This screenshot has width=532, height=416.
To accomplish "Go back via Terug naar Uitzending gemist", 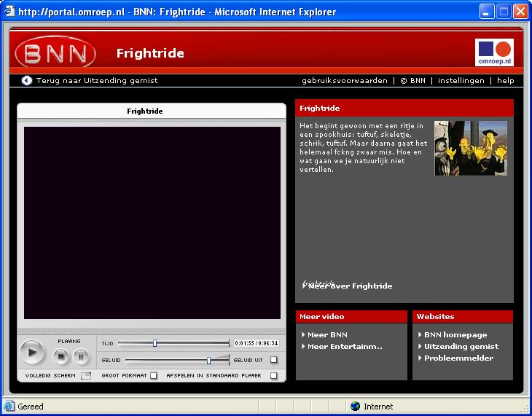I will tap(97, 80).
